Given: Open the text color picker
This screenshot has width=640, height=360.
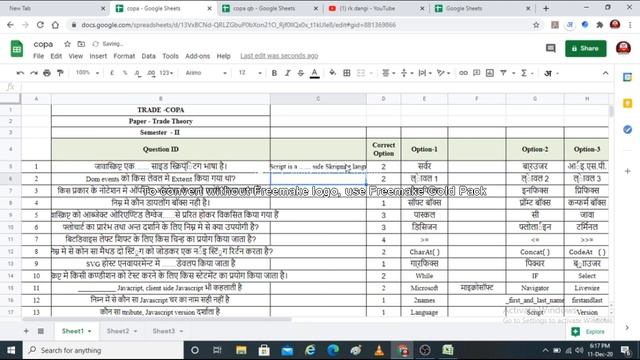Looking at the screenshot, I should pyautogui.click(x=314, y=73).
